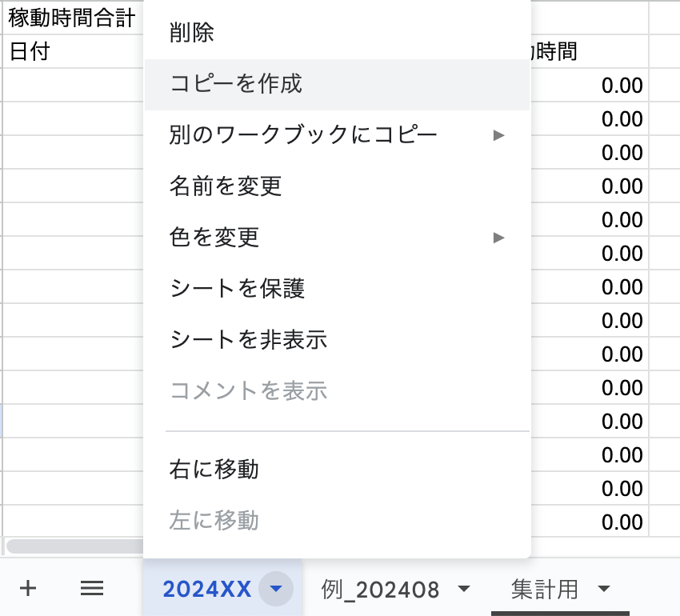Switch to the 集計用 sheet tab
Screen dimensions: 680x616
pos(545,590)
